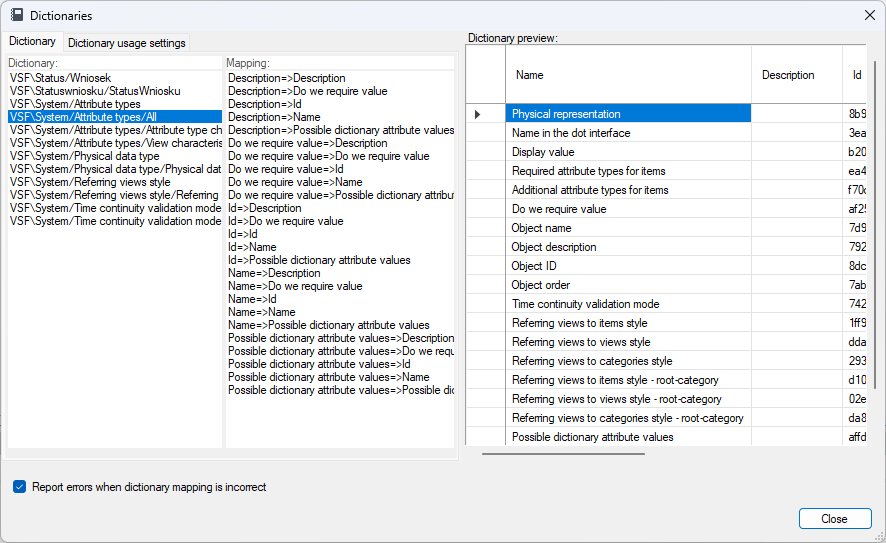Select Possible dictionary attribute values preview row
886x543 pixels.
tap(628, 437)
